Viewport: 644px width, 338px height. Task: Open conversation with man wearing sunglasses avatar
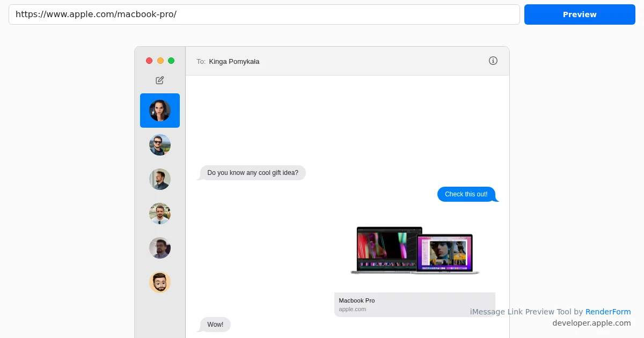click(x=160, y=145)
